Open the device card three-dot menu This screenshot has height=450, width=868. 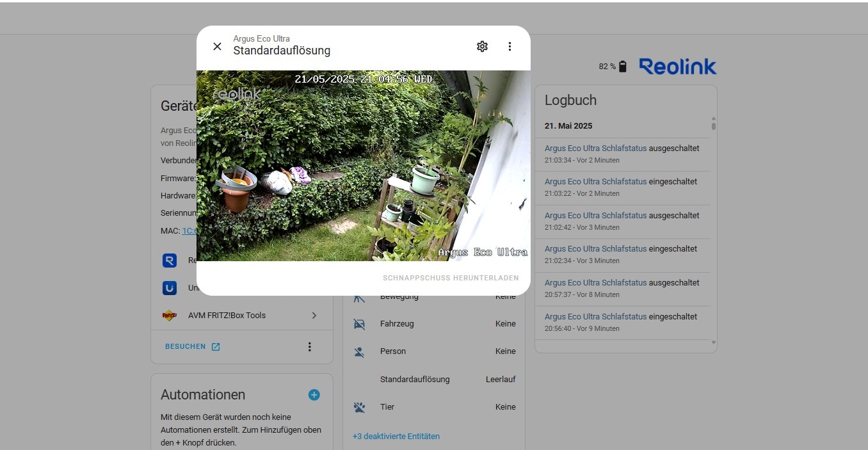click(x=310, y=346)
